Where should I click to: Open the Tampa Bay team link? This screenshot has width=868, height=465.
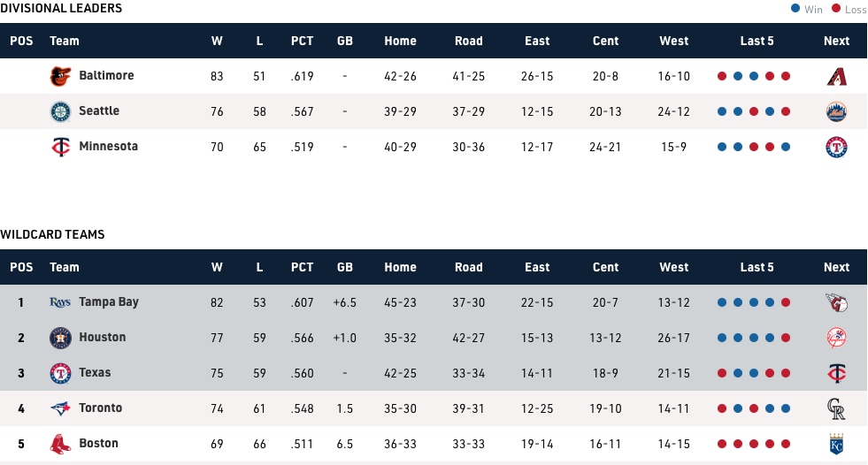(109, 302)
